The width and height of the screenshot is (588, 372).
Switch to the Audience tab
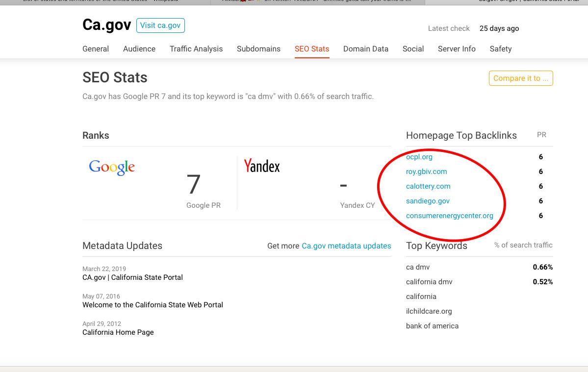139,49
